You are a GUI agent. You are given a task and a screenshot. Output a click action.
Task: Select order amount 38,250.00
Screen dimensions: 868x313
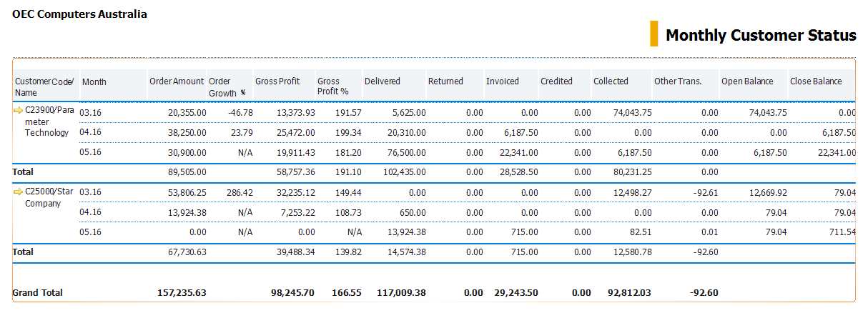pos(187,133)
